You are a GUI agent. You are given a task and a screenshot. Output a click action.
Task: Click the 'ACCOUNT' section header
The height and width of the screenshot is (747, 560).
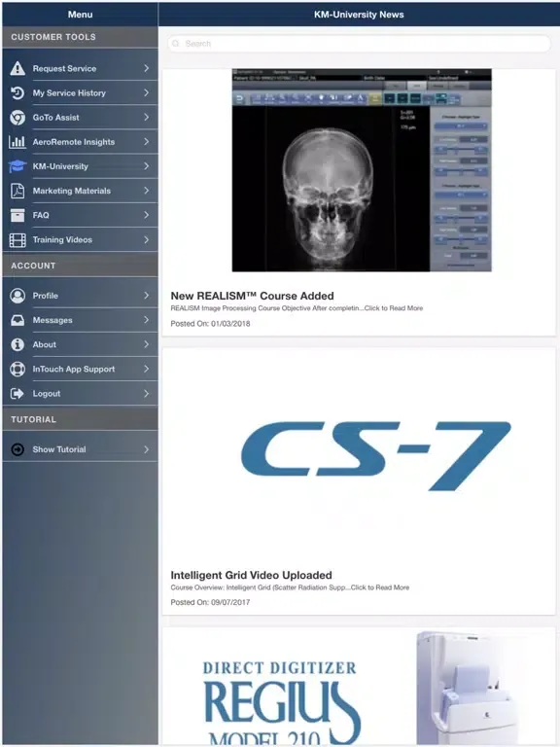33,266
